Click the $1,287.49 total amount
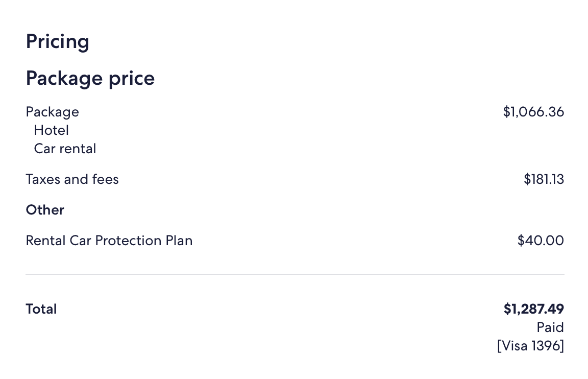The height and width of the screenshot is (379, 588). (x=533, y=309)
